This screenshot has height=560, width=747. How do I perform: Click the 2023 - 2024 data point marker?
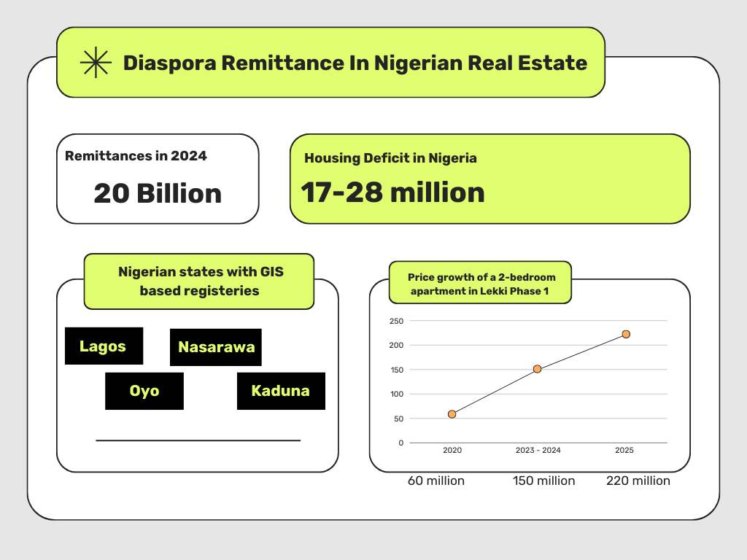[x=538, y=369]
